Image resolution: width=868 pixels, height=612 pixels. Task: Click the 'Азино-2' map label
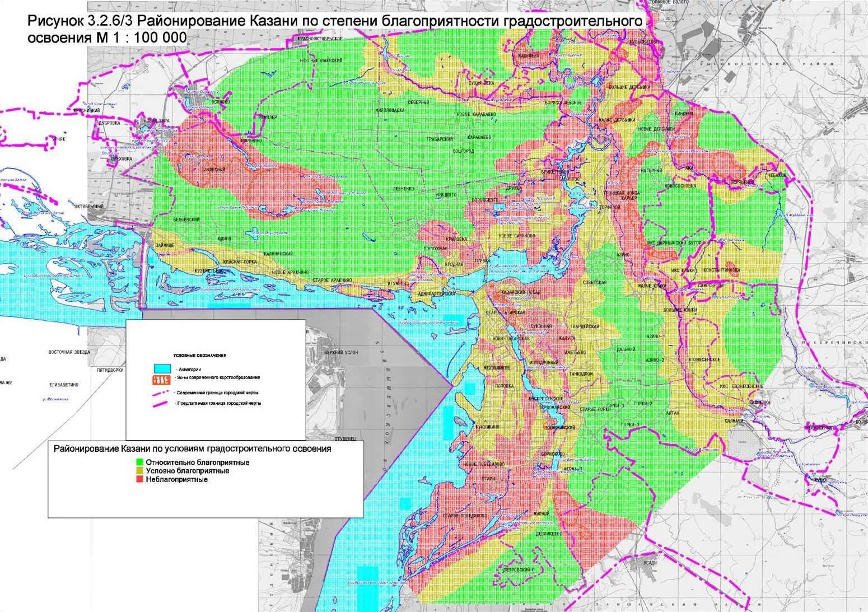tap(654, 360)
